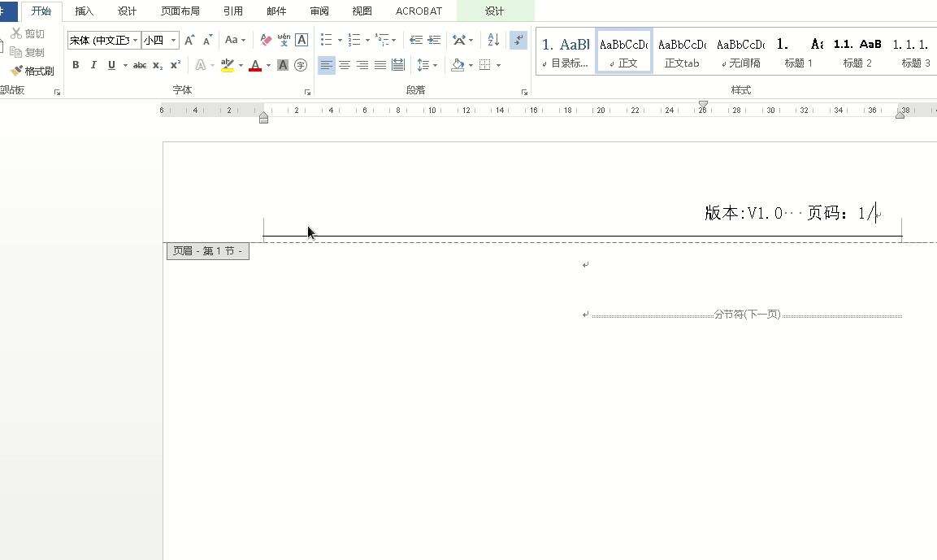Viewport: 937px width, 560px height.
Task: Apply distributed alignment
Action: (x=398, y=64)
